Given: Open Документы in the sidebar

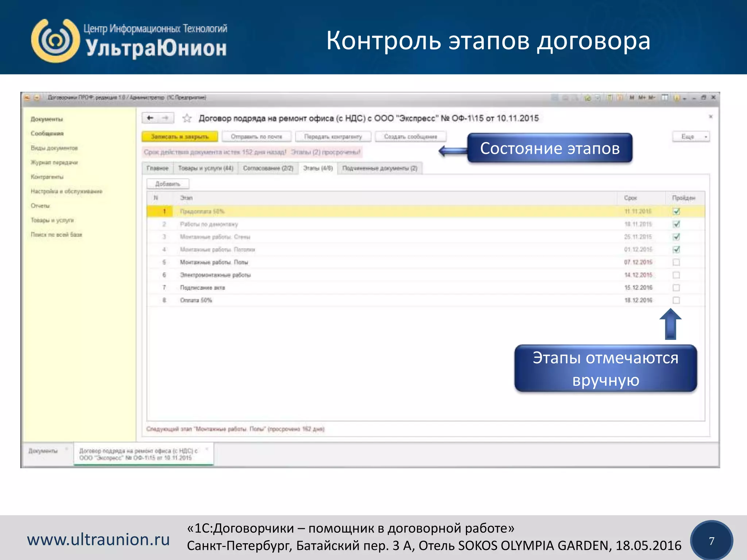Looking at the screenshot, I should click(x=47, y=119).
